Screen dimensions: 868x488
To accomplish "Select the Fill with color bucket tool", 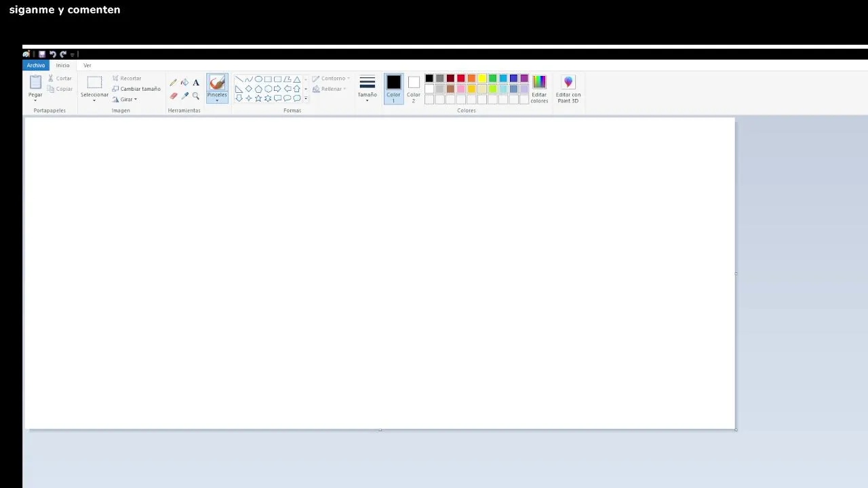I will click(184, 82).
